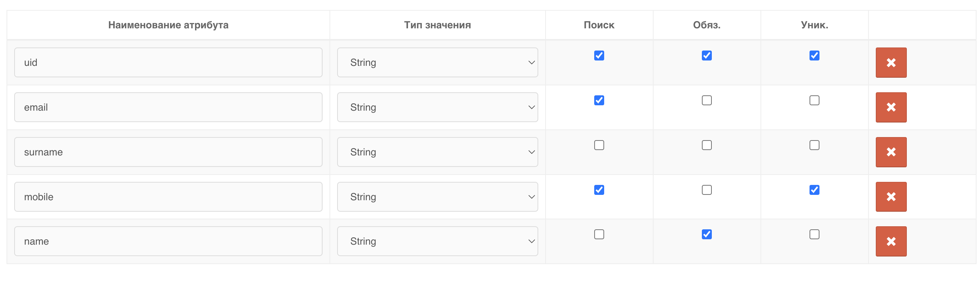Delete the surname attribute row

pyautogui.click(x=890, y=152)
